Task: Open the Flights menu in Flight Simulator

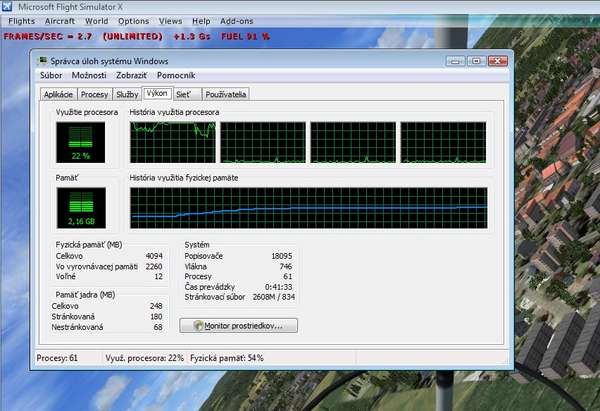Action: pos(21,21)
